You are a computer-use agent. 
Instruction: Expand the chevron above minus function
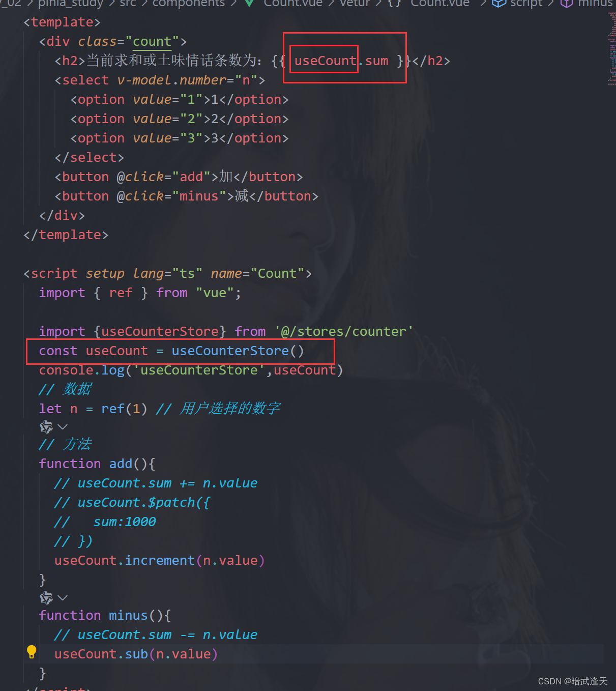point(63,597)
